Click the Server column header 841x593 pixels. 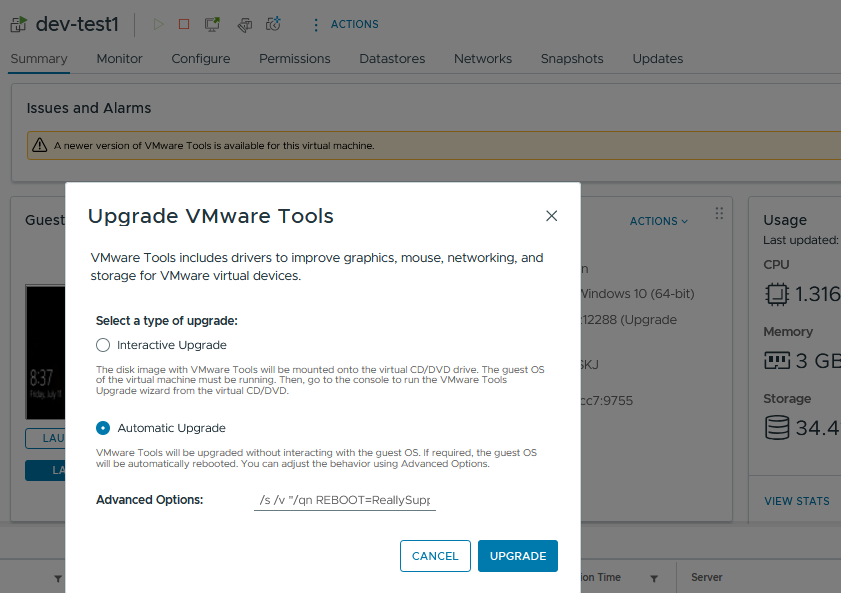point(706,577)
